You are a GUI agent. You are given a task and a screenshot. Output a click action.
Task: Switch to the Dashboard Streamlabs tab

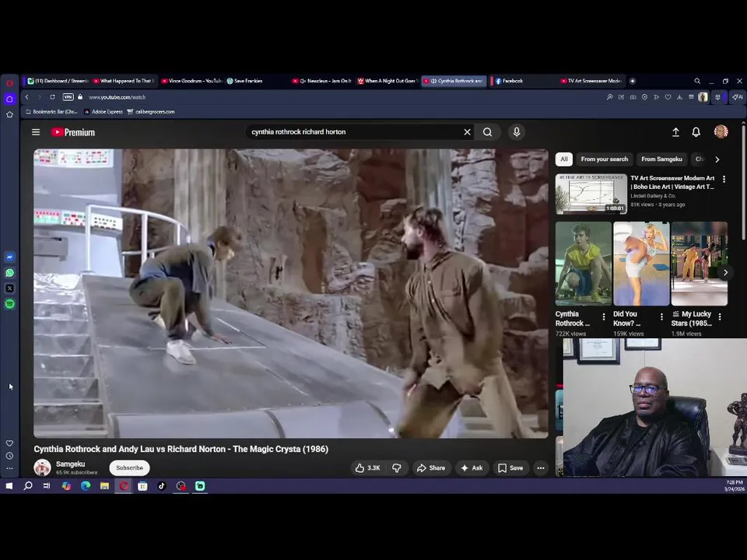pos(58,81)
